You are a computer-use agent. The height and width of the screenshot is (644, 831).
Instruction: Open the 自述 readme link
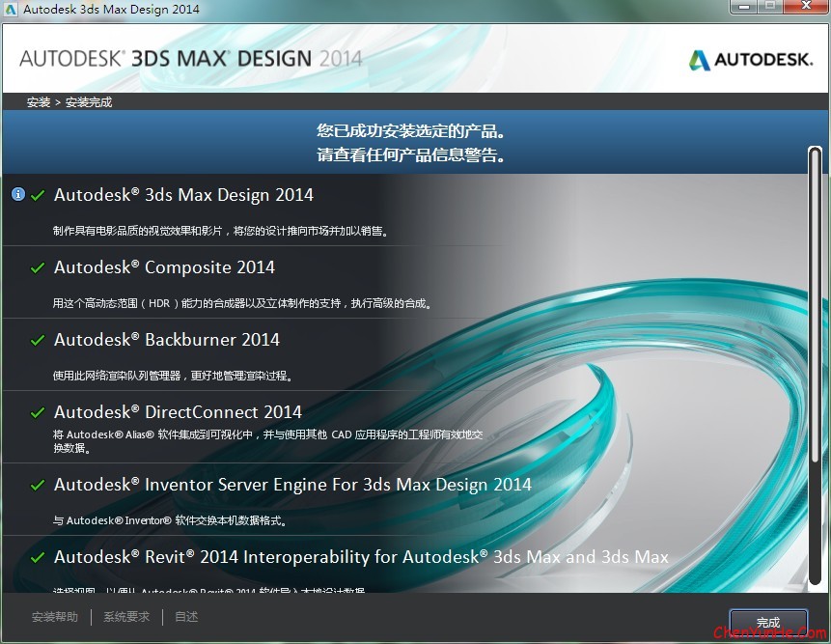coord(186,617)
